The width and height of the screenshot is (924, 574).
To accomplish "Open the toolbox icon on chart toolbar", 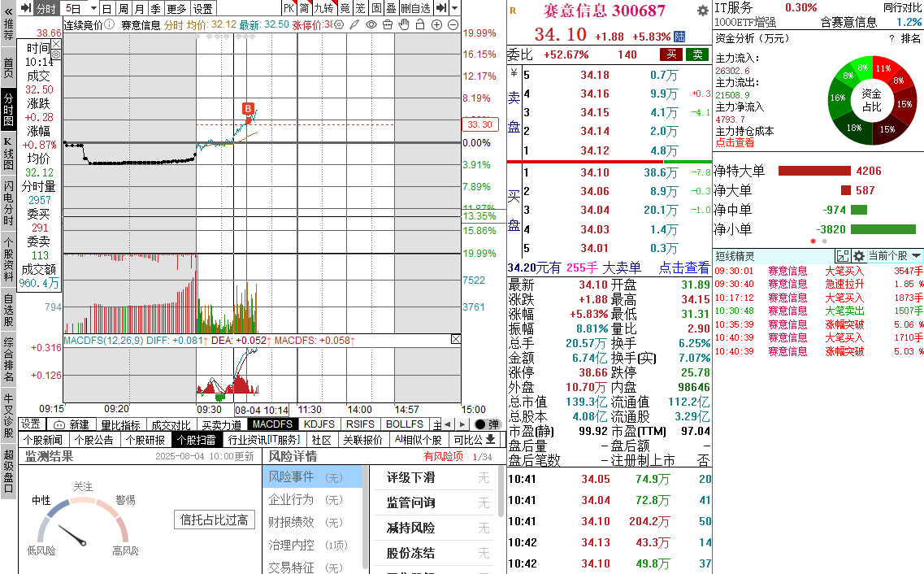I will click(387, 24).
